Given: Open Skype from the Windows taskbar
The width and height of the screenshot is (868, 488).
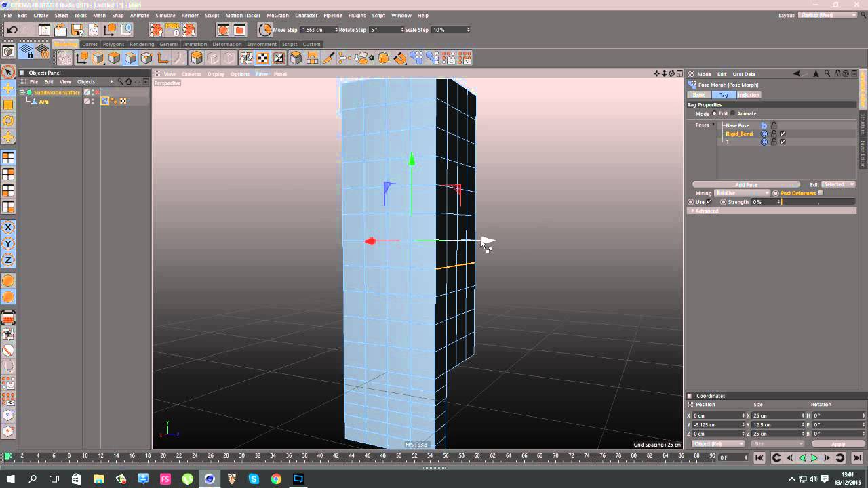Looking at the screenshot, I should tap(254, 479).
